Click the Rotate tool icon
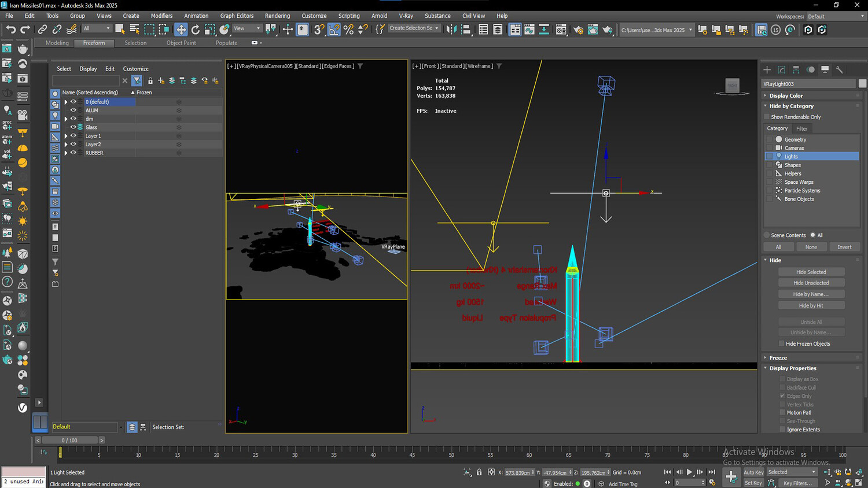 point(196,29)
